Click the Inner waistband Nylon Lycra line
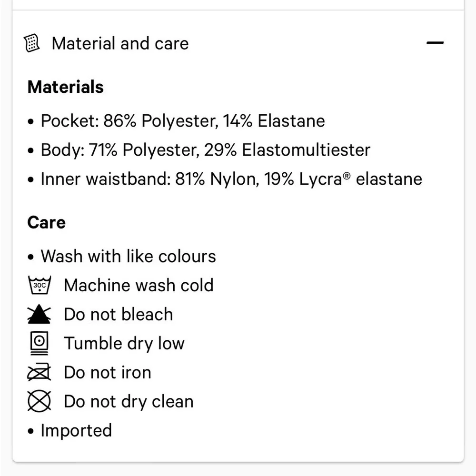Screen dimensions: 476x476 (x=231, y=179)
